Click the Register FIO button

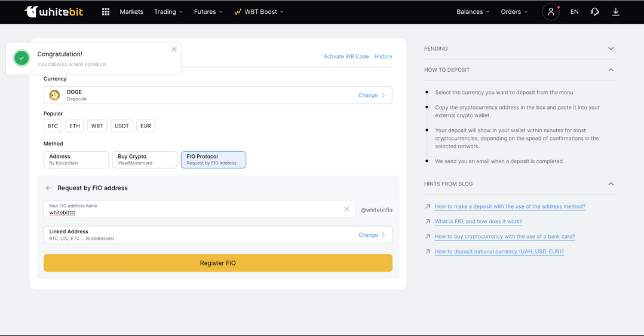tap(218, 263)
